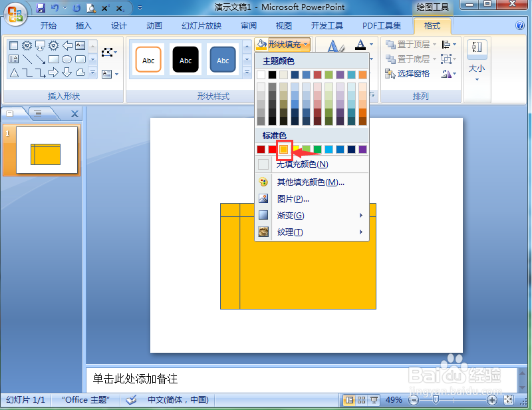The width and height of the screenshot is (532, 410).
Task: Open PowerPoint help
Action: pyautogui.click(x=519, y=25)
